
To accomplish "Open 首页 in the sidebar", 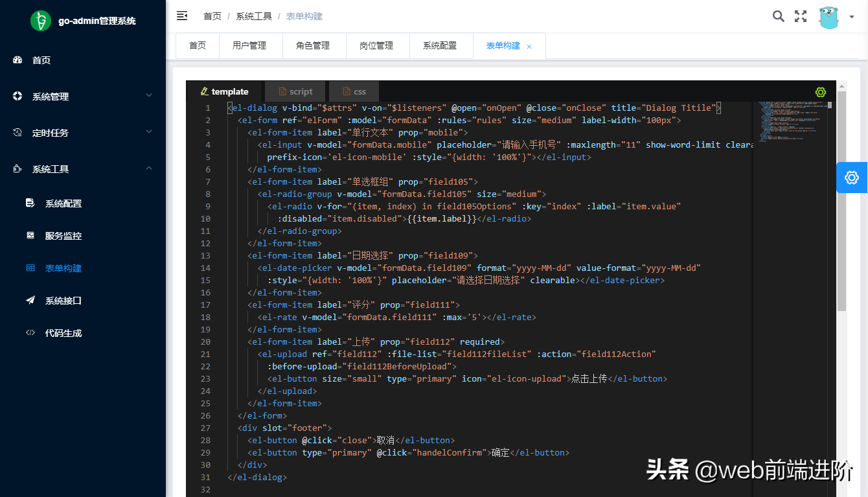I will tap(83, 60).
